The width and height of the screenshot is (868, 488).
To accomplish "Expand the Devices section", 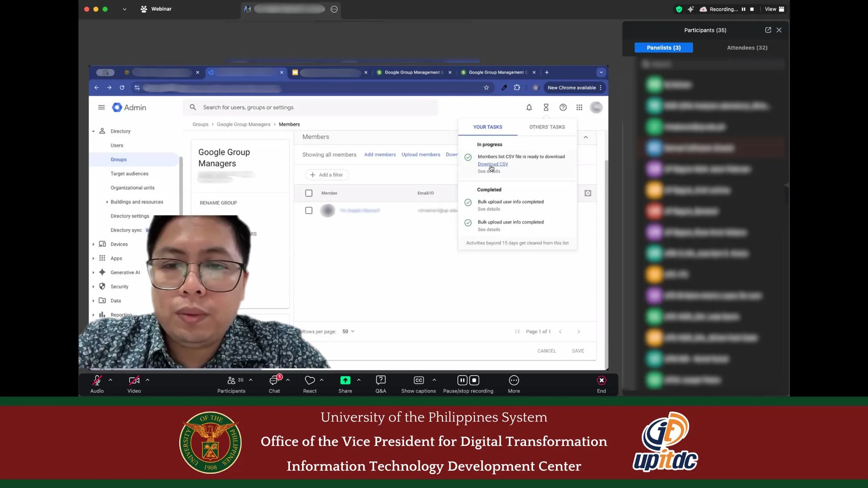I will [x=93, y=245].
